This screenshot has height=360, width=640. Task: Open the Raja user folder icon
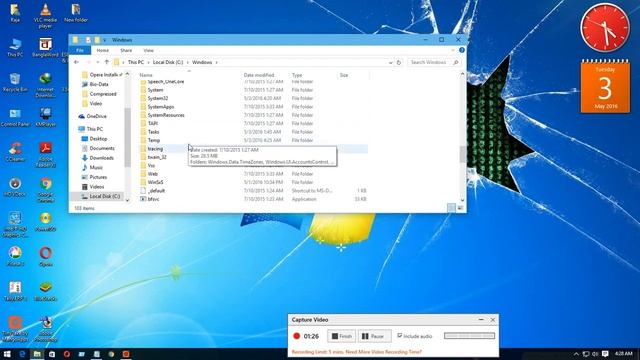15,13
